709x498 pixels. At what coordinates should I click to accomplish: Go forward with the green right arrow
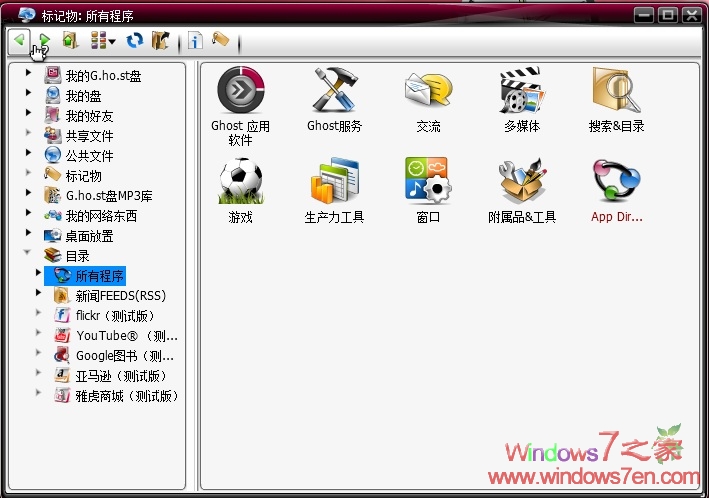(44, 40)
